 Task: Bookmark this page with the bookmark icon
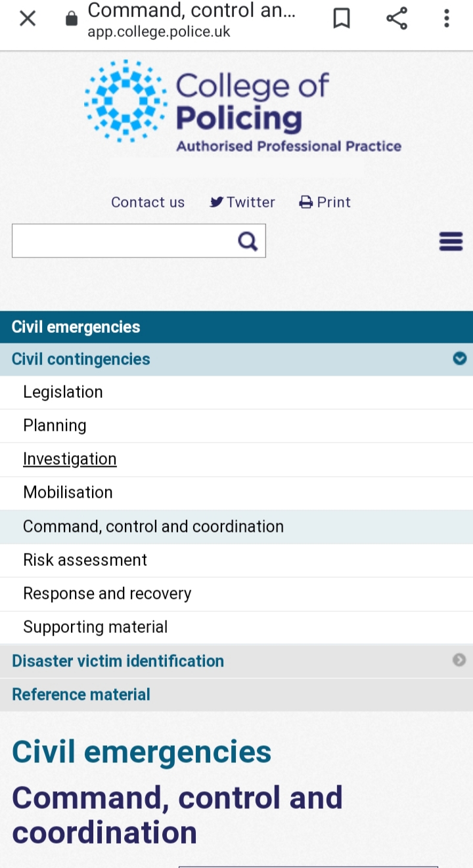pos(342,18)
